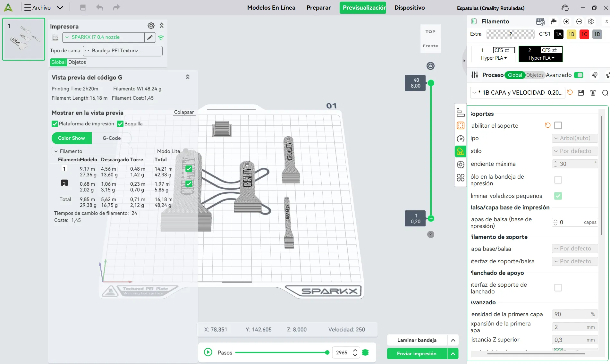Hide filament 1 in preview
This screenshot has height=364, width=610.
pyautogui.click(x=189, y=169)
